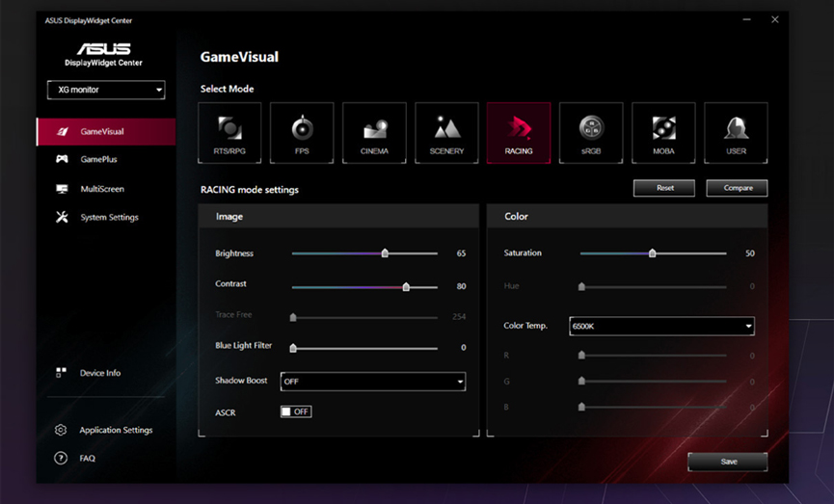The width and height of the screenshot is (834, 504).
Task: Click the ASUS logo
Action: pos(104,49)
